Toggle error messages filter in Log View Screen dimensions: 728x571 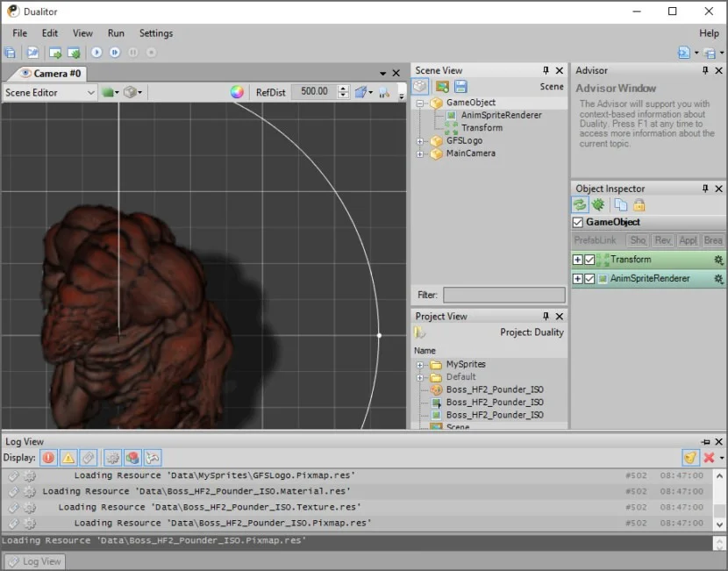(48, 458)
